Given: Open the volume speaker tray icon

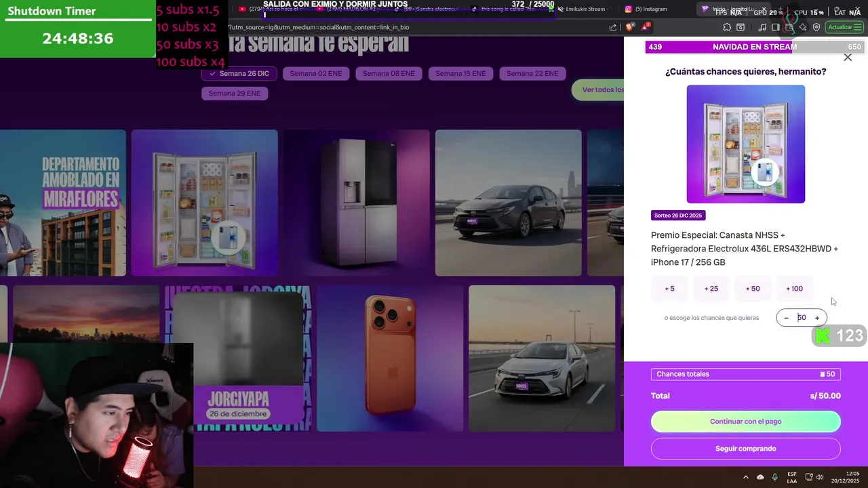Looking at the screenshot, I should coord(819,477).
